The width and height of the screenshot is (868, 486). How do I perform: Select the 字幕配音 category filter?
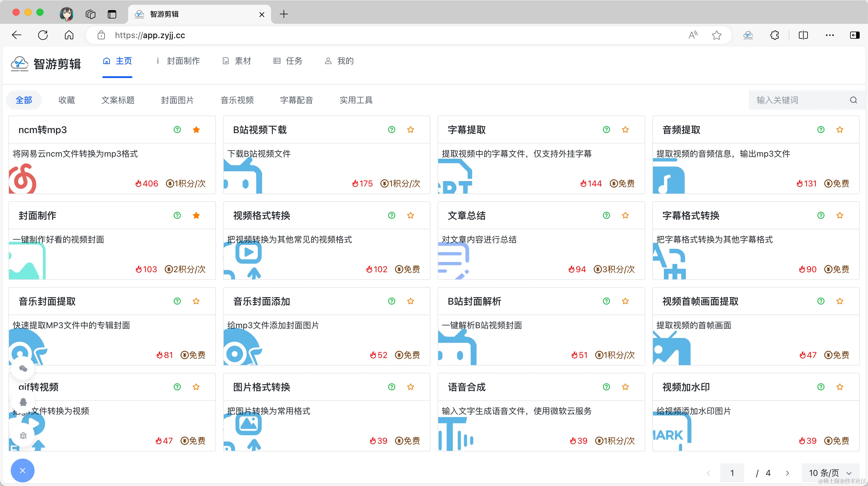[296, 100]
